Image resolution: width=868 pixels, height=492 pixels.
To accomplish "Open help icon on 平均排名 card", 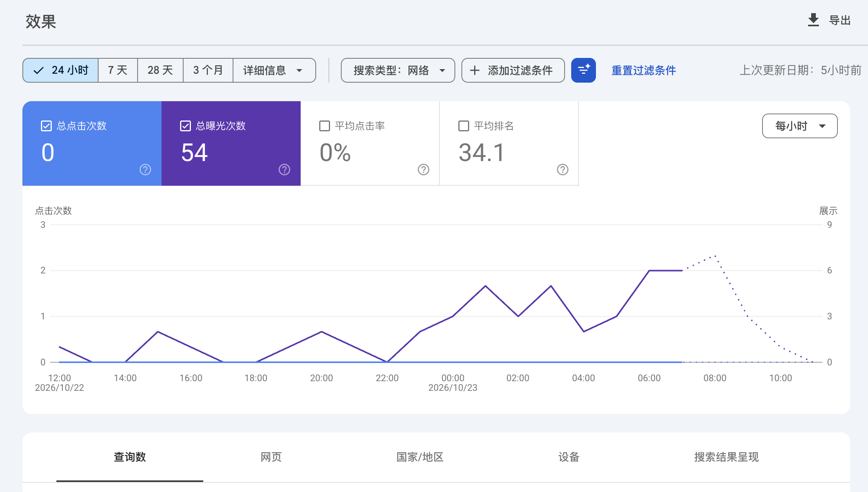I will [x=563, y=170].
